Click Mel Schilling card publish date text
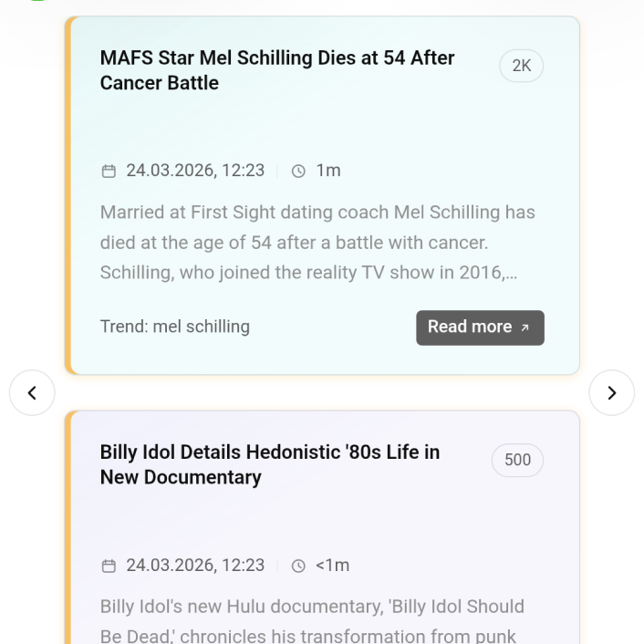Viewport: 644px width, 644px height. point(195,171)
